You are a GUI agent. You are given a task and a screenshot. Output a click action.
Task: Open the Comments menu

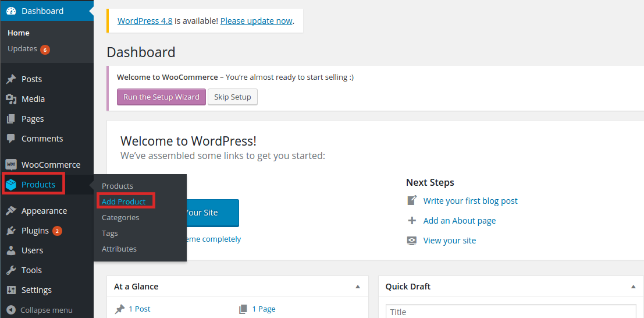coord(42,139)
